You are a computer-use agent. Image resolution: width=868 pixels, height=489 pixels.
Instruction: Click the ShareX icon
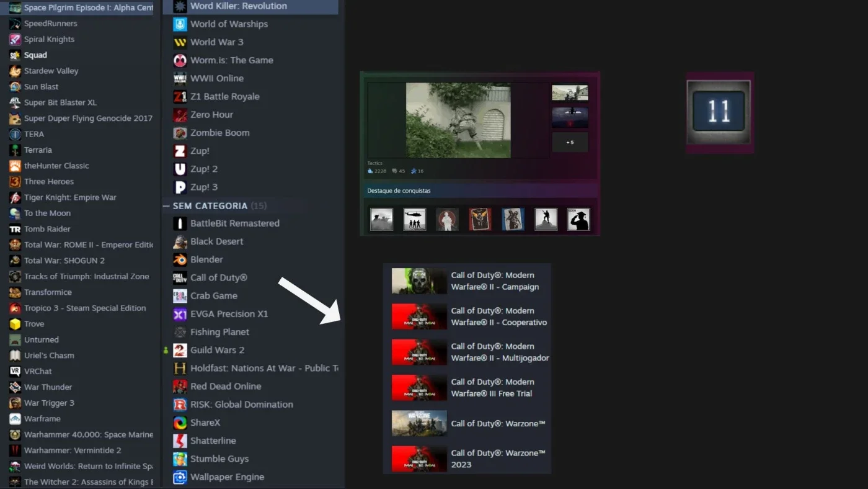180,423
